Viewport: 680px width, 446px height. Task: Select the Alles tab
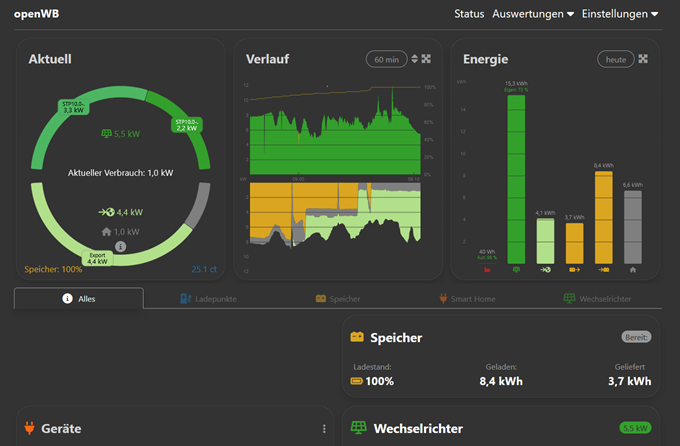(x=78, y=298)
